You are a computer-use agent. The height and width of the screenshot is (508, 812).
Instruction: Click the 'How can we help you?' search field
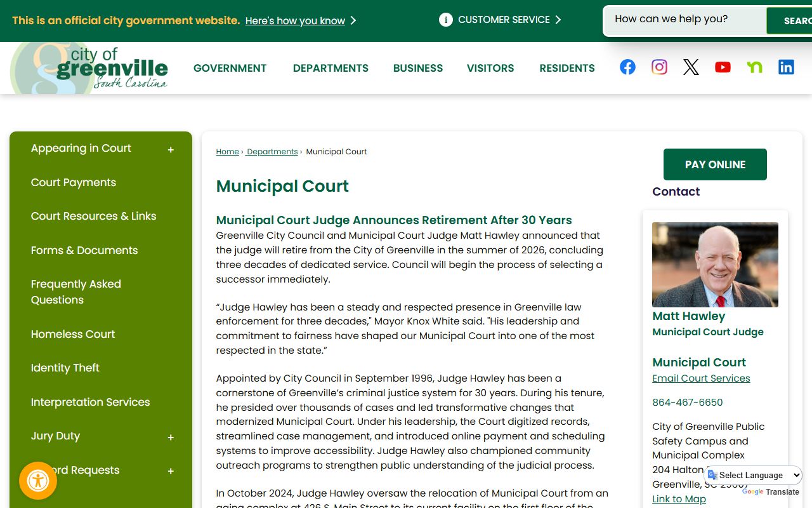tap(685, 20)
